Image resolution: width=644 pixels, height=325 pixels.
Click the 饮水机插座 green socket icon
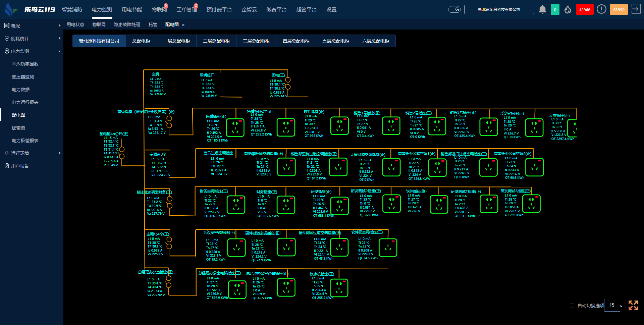[339, 288]
